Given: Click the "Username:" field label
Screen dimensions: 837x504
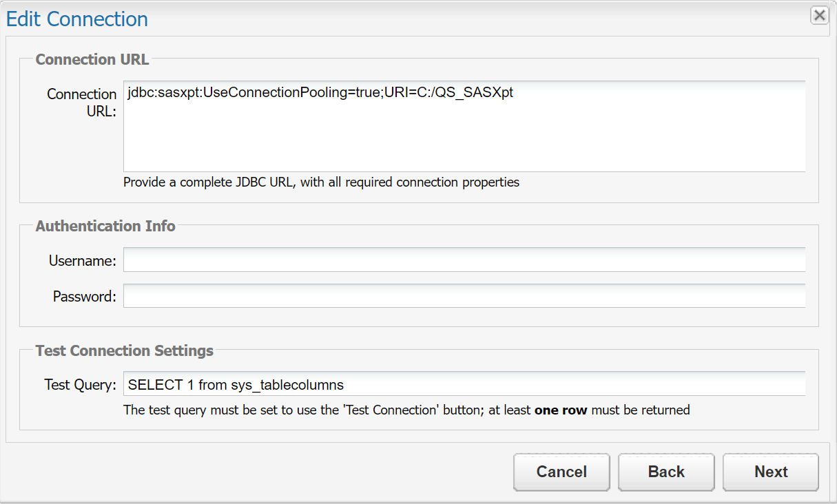Looking at the screenshot, I should pyautogui.click(x=82, y=261).
